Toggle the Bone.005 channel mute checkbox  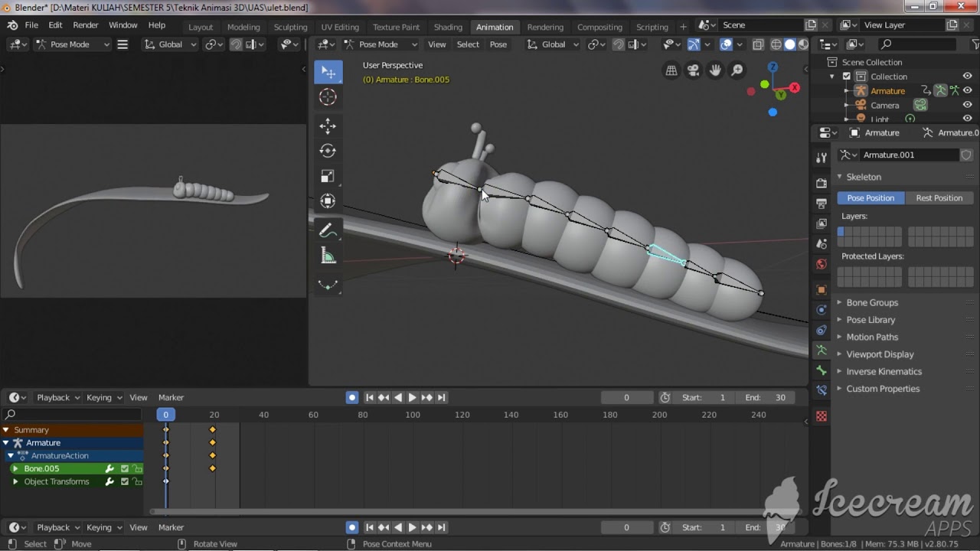point(125,469)
